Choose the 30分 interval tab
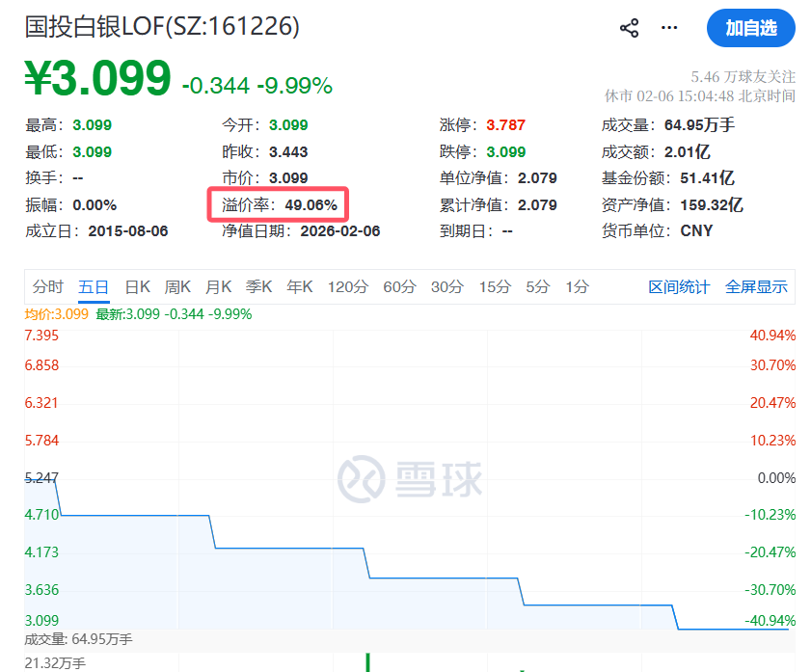Screen dimensions: 811x672 coord(447,286)
